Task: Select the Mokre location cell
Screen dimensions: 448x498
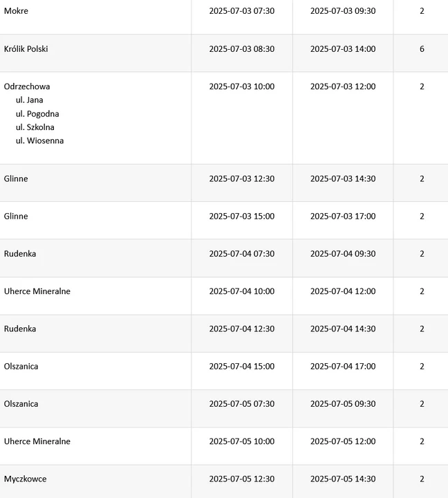Action: (16, 11)
